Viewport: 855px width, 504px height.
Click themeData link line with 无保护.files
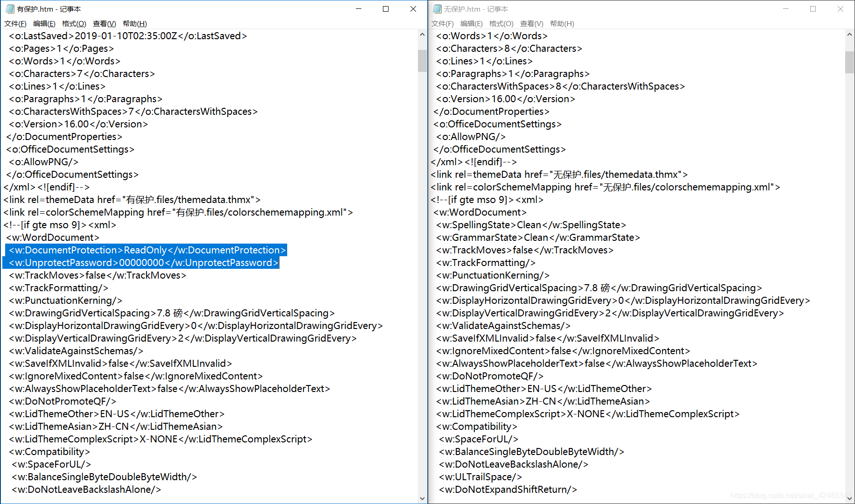[x=559, y=175]
